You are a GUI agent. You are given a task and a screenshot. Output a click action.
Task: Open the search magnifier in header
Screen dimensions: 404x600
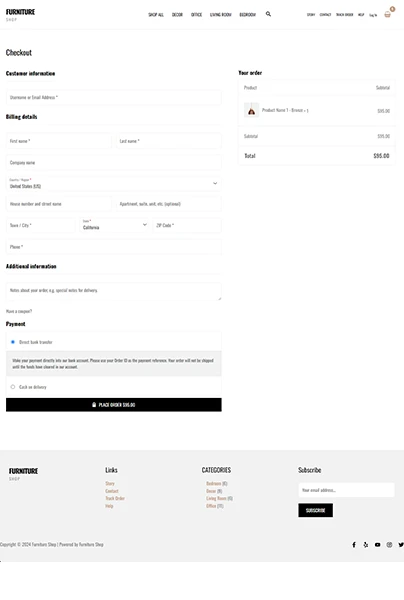(268, 14)
